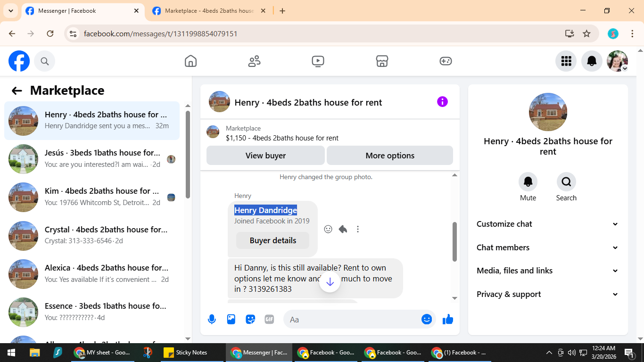Open conversation information purple icon

click(x=442, y=102)
